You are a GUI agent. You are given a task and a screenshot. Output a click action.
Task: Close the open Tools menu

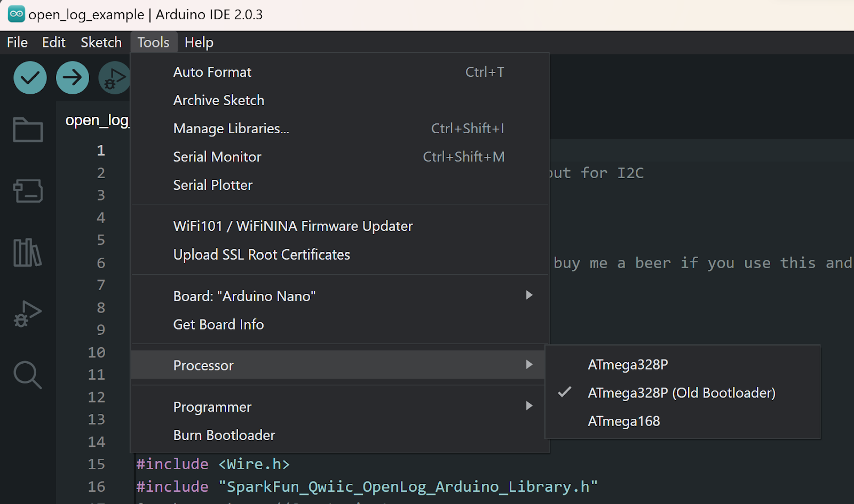[x=154, y=42]
